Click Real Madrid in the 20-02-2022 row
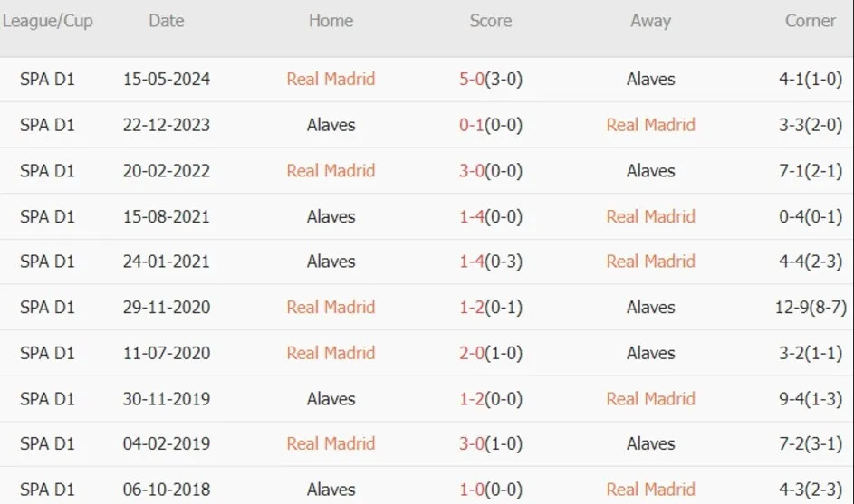Image resolution: width=854 pixels, height=504 pixels. point(331,170)
